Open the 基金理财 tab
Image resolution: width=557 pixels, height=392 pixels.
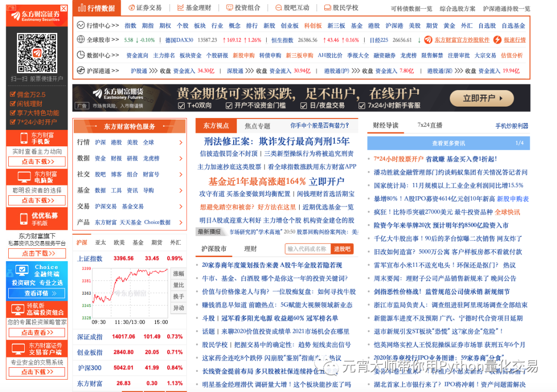click(194, 8)
